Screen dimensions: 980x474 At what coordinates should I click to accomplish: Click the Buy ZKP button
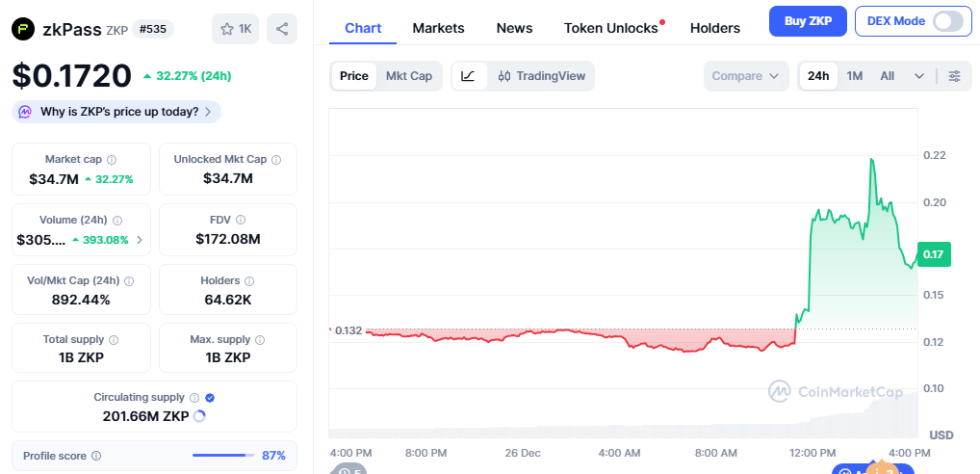click(808, 21)
